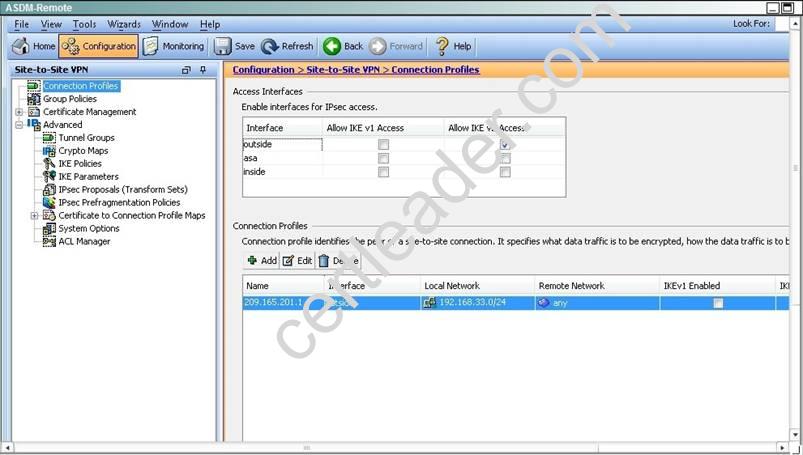Toggle IKE v1 access for asa interface
This screenshot has height=455, width=803.
(383, 158)
